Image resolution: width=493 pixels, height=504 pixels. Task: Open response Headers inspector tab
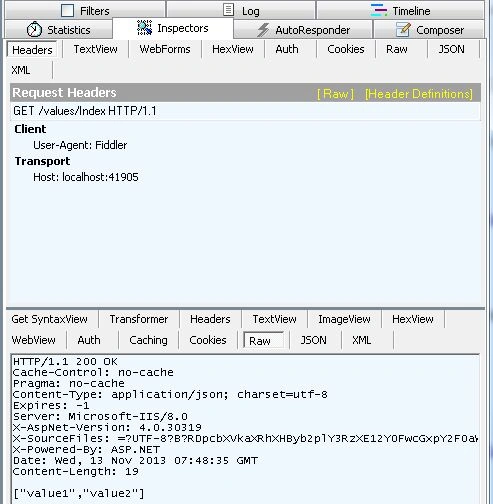click(x=210, y=319)
